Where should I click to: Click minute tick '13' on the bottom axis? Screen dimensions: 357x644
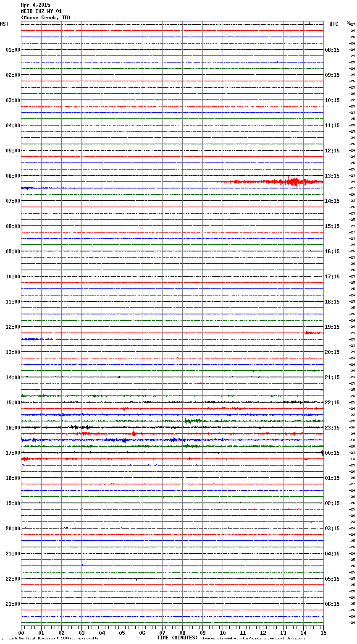coord(283,633)
